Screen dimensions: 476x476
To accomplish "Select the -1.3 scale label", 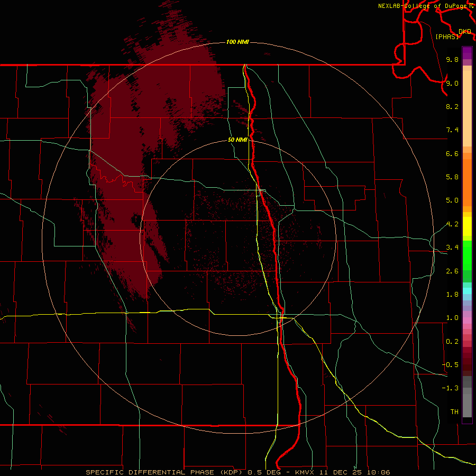I will tap(450, 388).
